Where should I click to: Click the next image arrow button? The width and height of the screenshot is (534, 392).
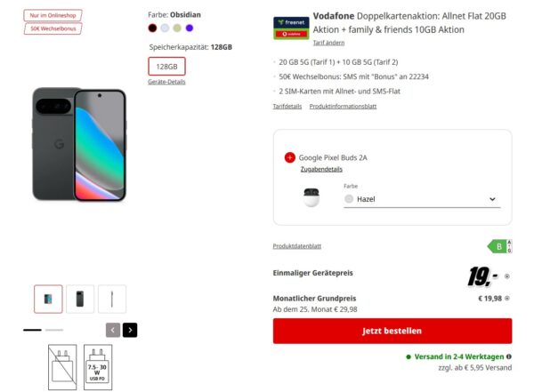(130, 330)
